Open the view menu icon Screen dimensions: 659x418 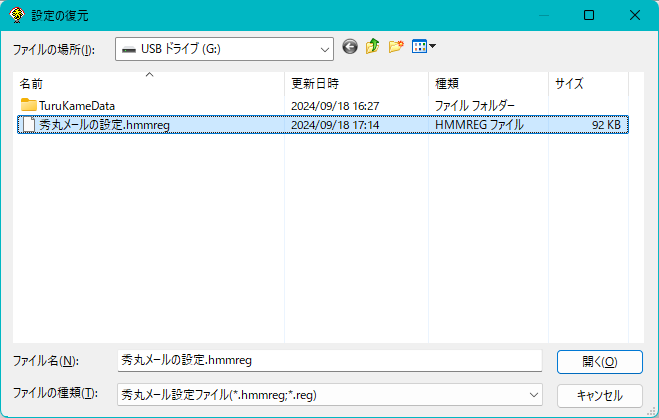tap(419, 46)
